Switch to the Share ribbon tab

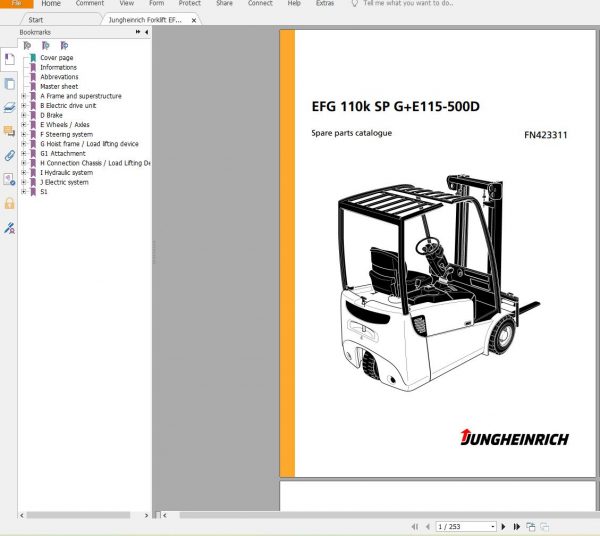click(224, 3)
